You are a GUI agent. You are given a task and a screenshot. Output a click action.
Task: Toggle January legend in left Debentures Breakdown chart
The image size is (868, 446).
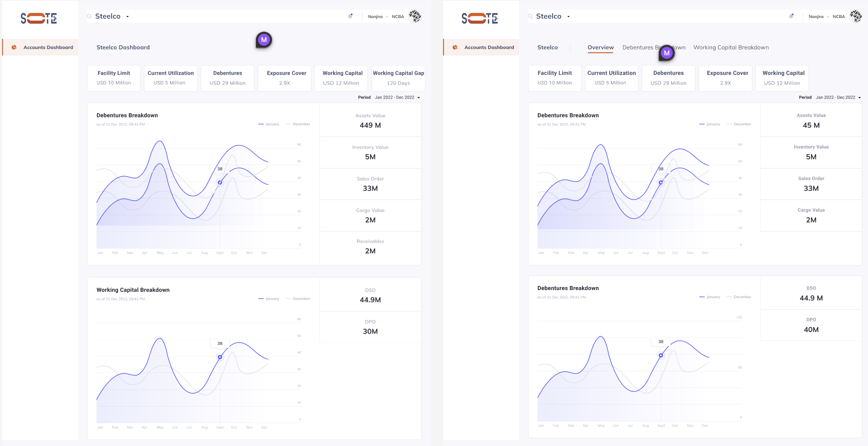pyautogui.click(x=269, y=124)
